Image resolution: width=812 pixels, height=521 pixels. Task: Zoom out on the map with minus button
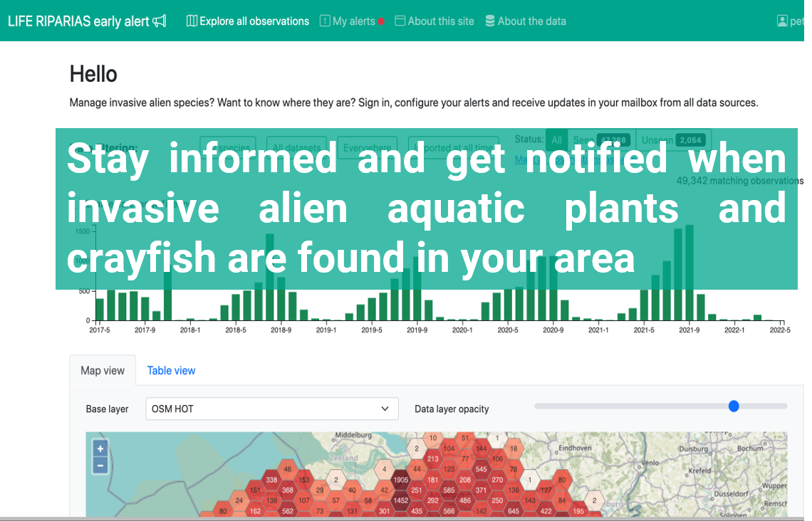point(100,465)
